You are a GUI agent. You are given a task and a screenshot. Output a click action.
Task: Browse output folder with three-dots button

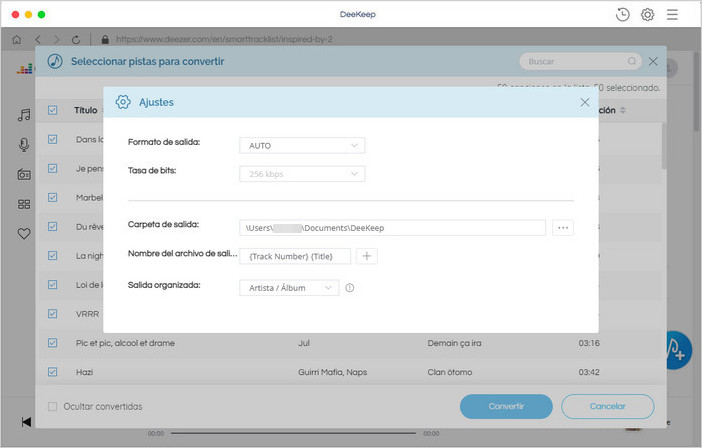(x=563, y=227)
